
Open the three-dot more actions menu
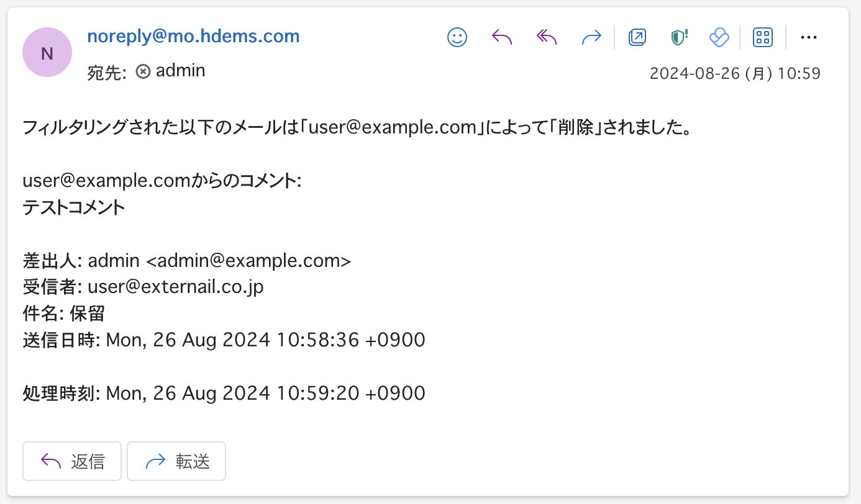pyautogui.click(x=808, y=38)
